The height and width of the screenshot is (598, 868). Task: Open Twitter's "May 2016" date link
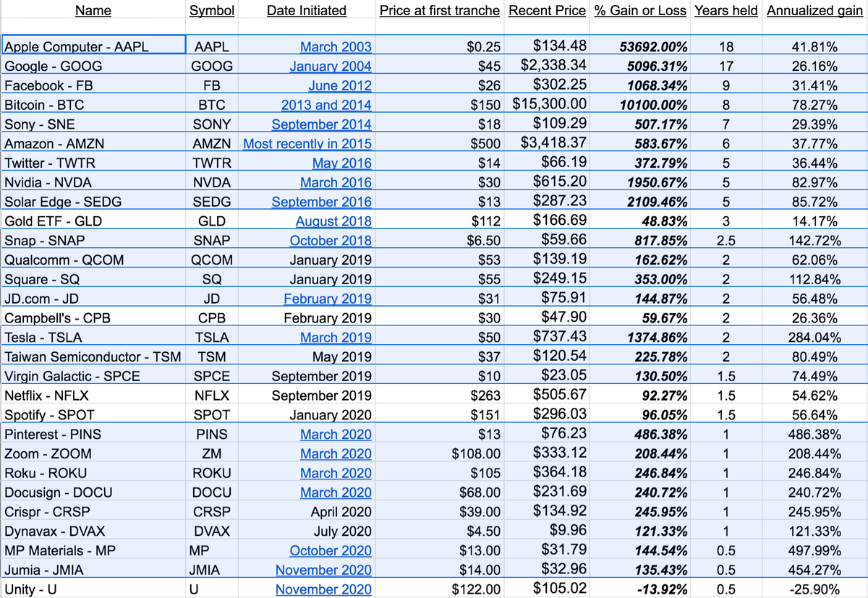pos(341,163)
